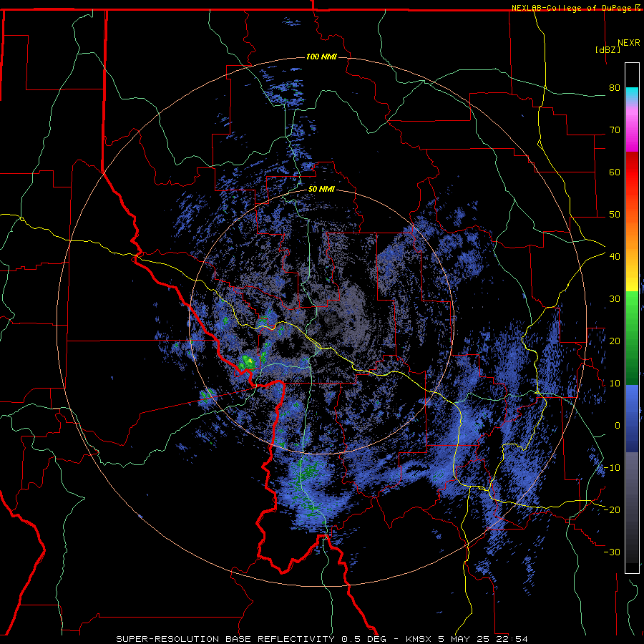Click the 10 dBZ scale value
This screenshot has height=644, width=644.
click(615, 384)
